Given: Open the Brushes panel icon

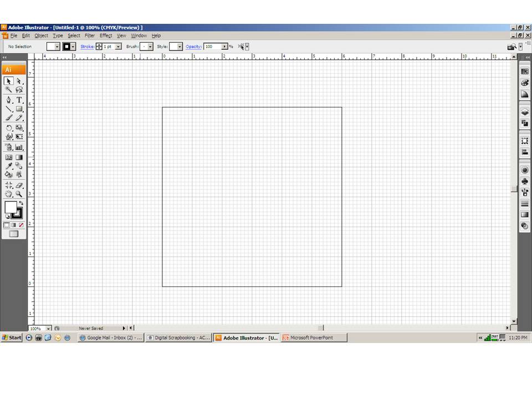Looking at the screenshot, I should (525, 192).
